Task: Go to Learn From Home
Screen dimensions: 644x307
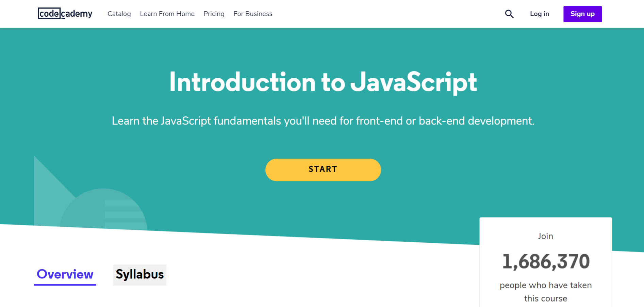Action: pyautogui.click(x=167, y=14)
